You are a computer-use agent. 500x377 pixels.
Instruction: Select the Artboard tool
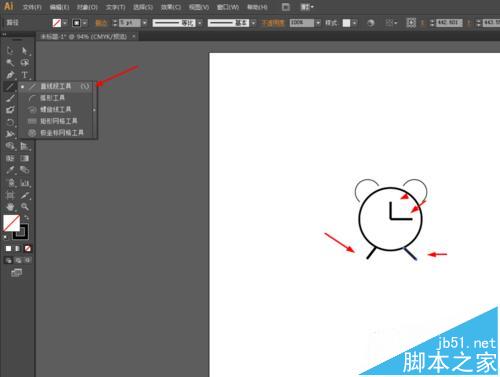(10, 195)
